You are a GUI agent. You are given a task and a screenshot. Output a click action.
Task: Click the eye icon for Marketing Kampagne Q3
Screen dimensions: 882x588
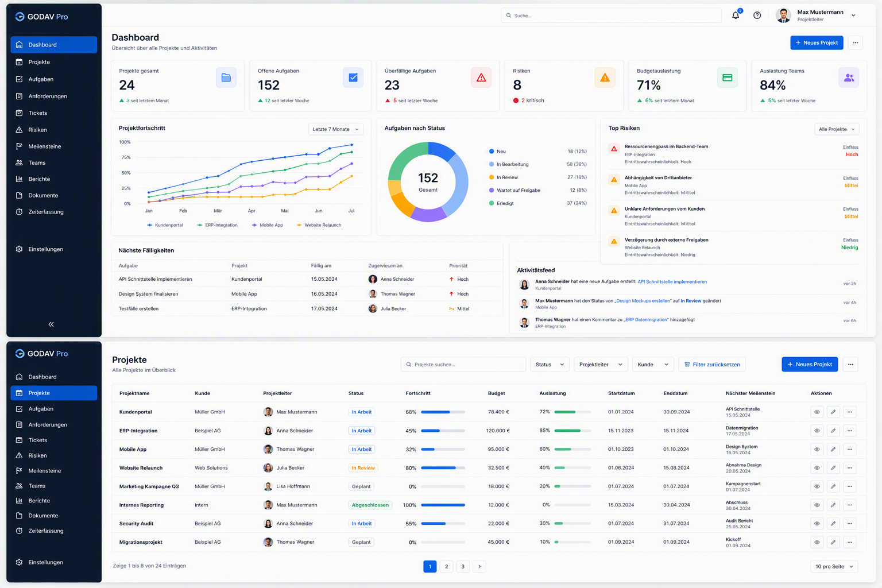pos(817,486)
